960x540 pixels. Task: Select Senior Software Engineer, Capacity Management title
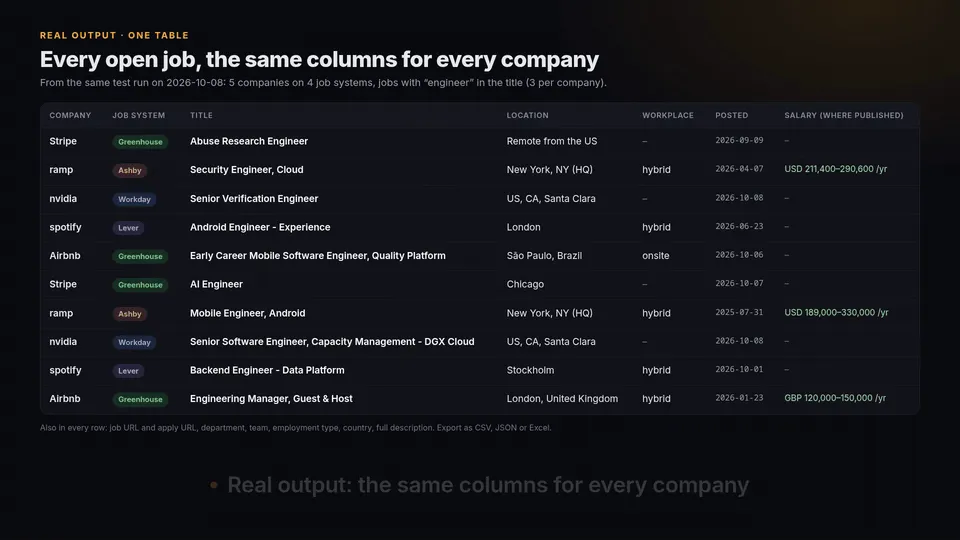click(x=332, y=342)
